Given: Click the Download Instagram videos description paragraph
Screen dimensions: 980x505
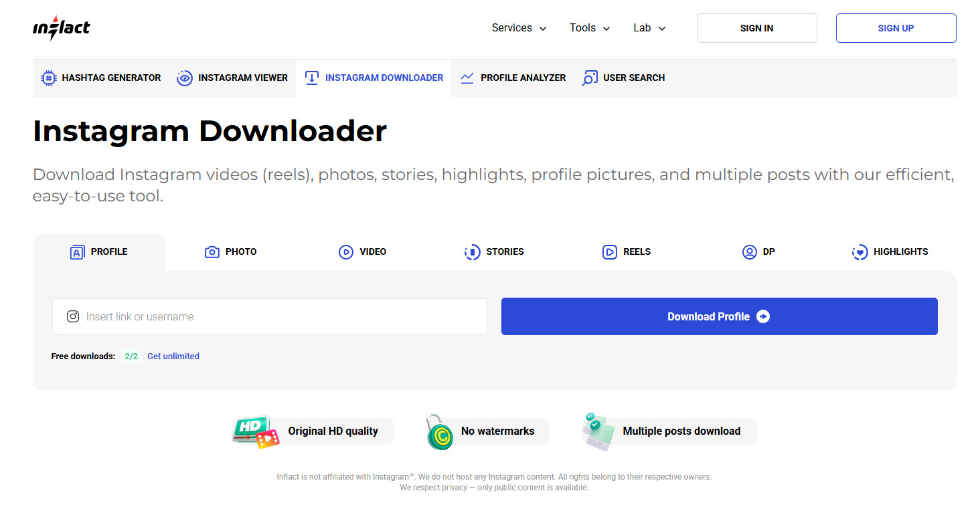Looking at the screenshot, I should [x=494, y=185].
